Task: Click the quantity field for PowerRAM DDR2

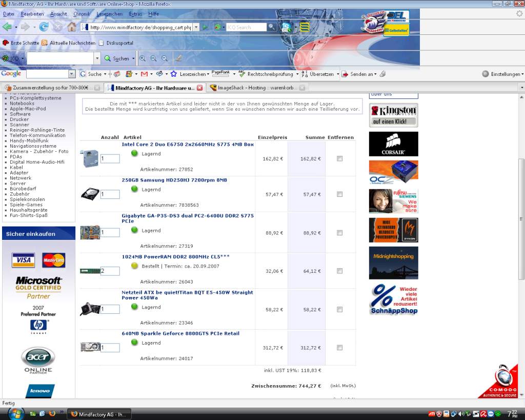Action: [x=110, y=271]
